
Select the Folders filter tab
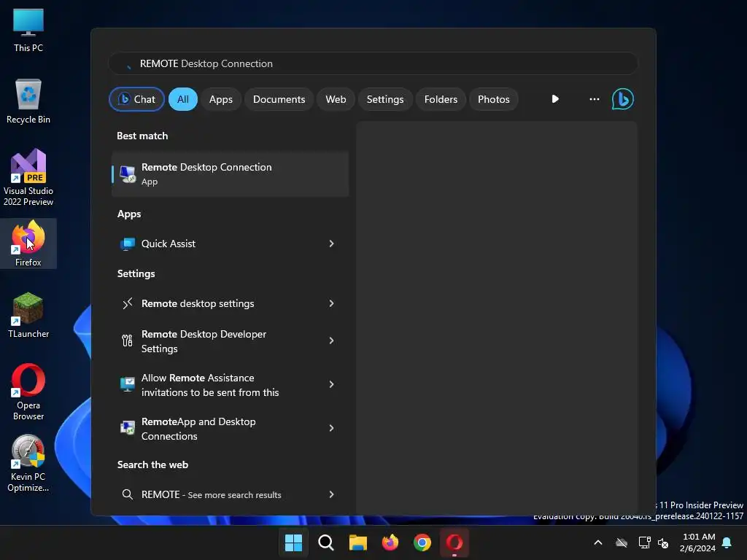(x=441, y=99)
